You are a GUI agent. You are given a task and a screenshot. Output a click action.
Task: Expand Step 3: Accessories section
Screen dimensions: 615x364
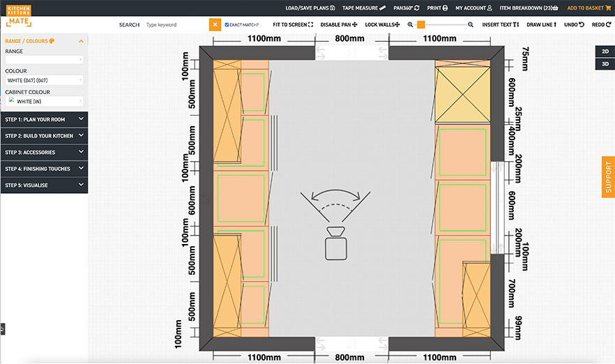44,152
